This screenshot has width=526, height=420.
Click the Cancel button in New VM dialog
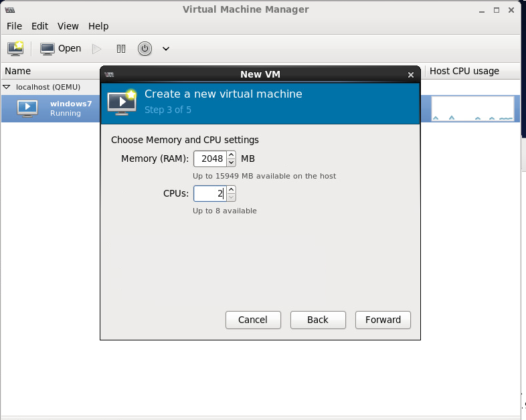point(253,320)
